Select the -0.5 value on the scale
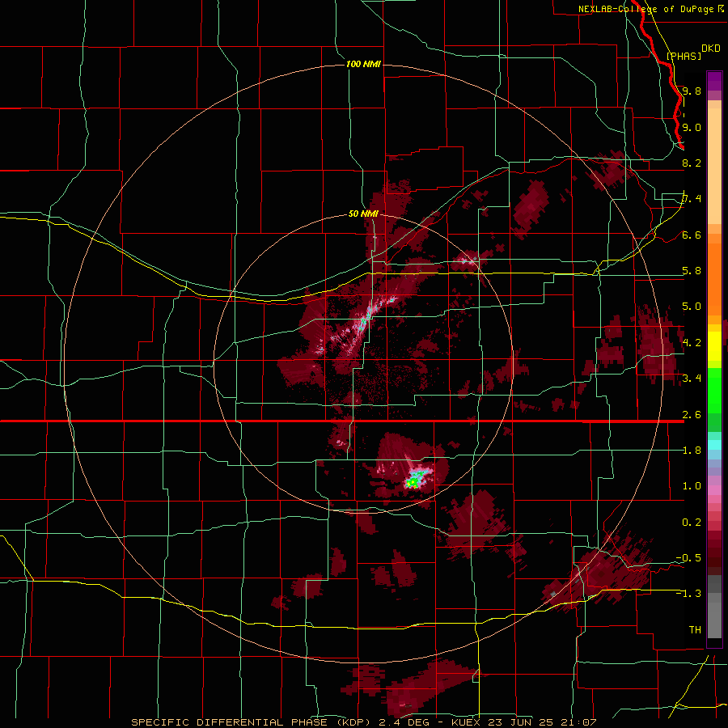 [x=688, y=557]
